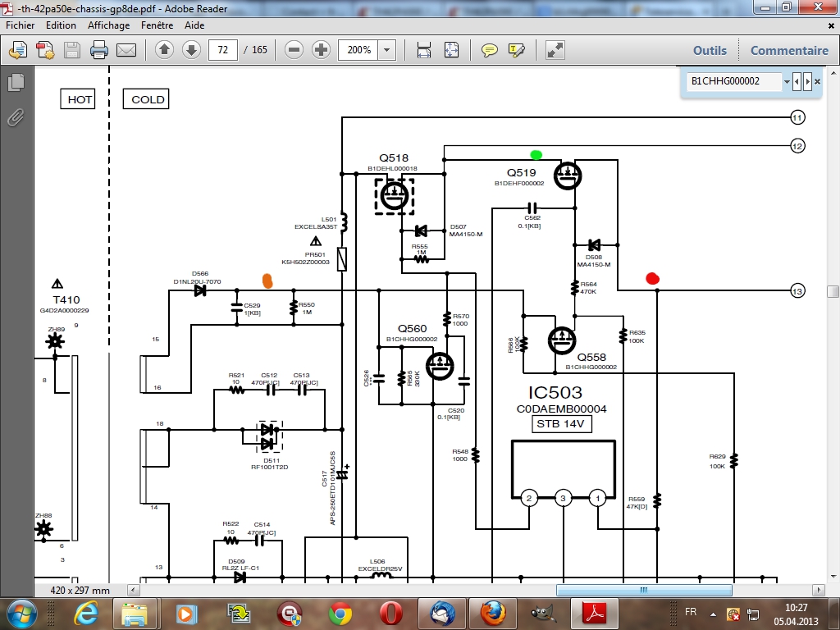Close the find bar
The image size is (840, 630).
818,81
